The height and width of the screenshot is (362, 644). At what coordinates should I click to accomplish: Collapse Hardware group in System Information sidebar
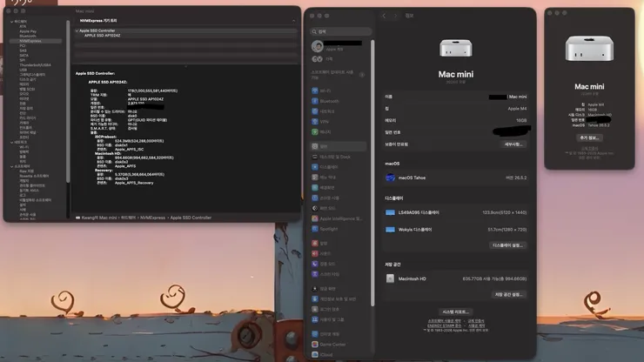click(11, 22)
